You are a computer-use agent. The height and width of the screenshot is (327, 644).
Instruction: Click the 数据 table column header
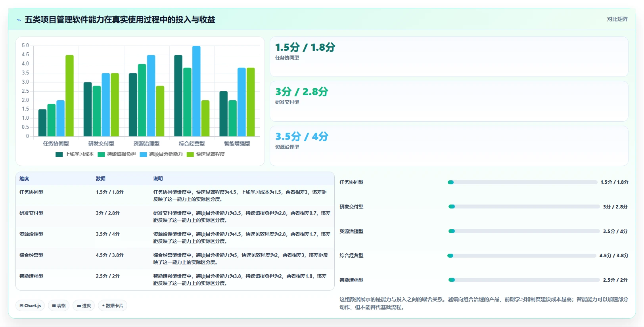click(101, 179)
